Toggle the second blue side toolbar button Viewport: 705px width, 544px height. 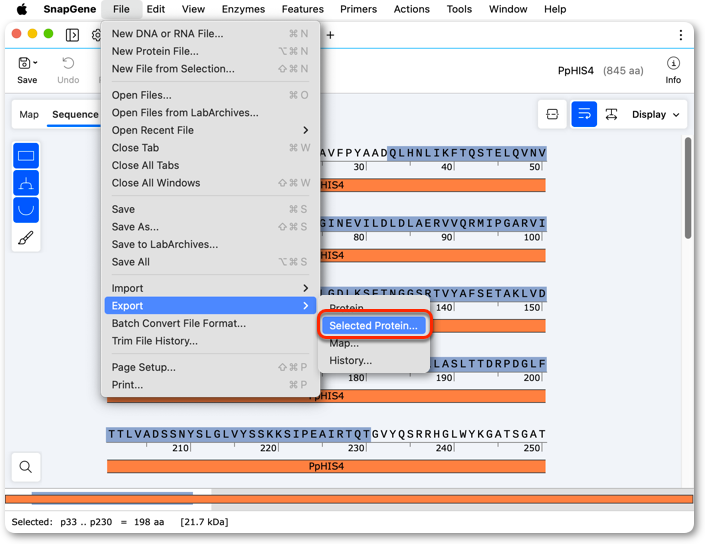click(26, 183)
